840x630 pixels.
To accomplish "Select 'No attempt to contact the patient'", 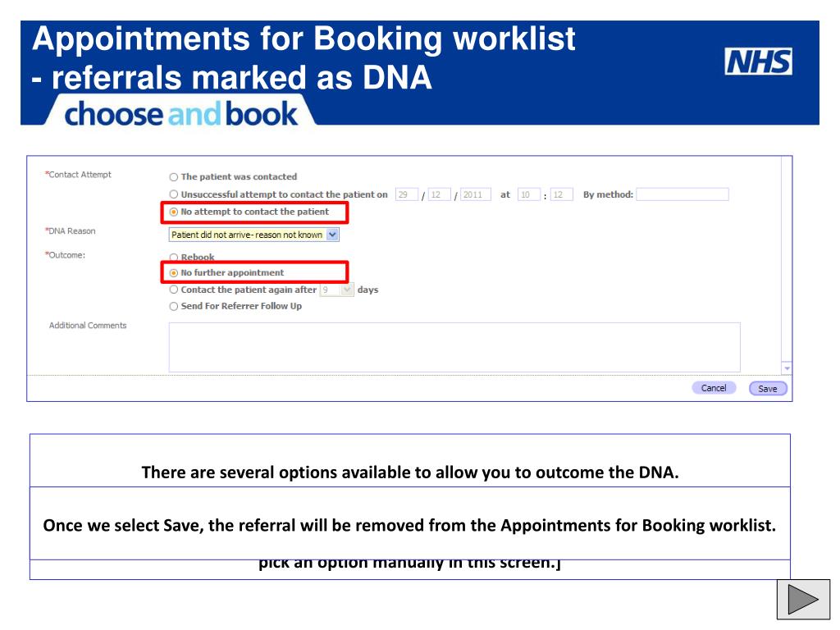I will pyautogui.click(x=174, y=212).
